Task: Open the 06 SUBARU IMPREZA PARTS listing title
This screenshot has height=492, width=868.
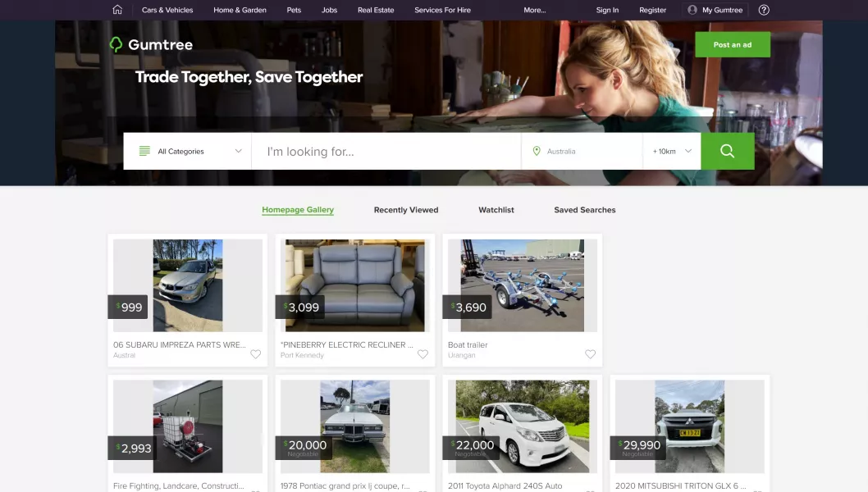Action: (x=180, y=344)
